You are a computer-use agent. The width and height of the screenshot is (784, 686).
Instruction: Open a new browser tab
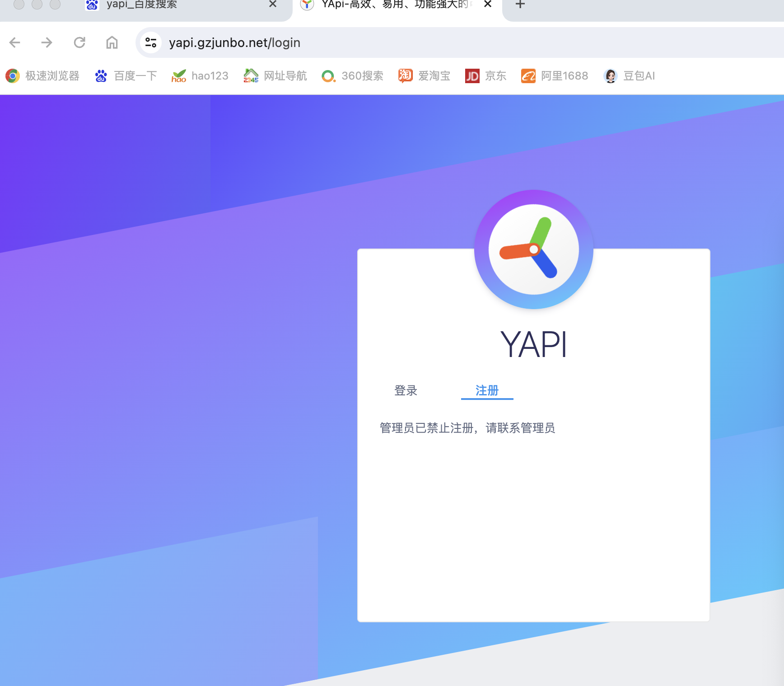[520, 5]
